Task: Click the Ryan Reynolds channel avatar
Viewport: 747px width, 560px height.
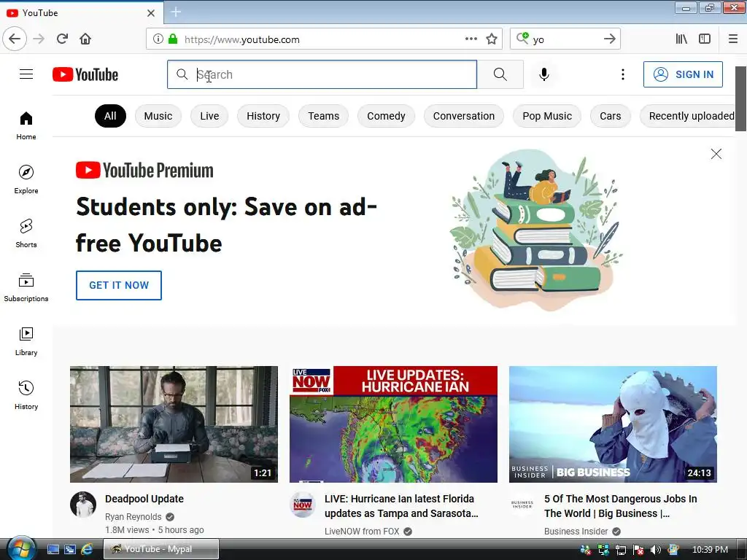Action: click(83, 505)
